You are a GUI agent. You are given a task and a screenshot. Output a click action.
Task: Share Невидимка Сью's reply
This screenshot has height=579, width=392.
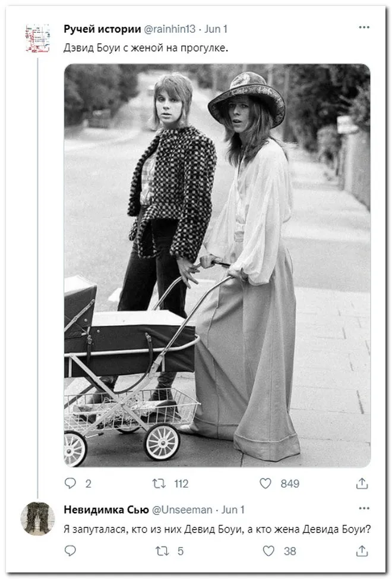[x=362, y=551]
